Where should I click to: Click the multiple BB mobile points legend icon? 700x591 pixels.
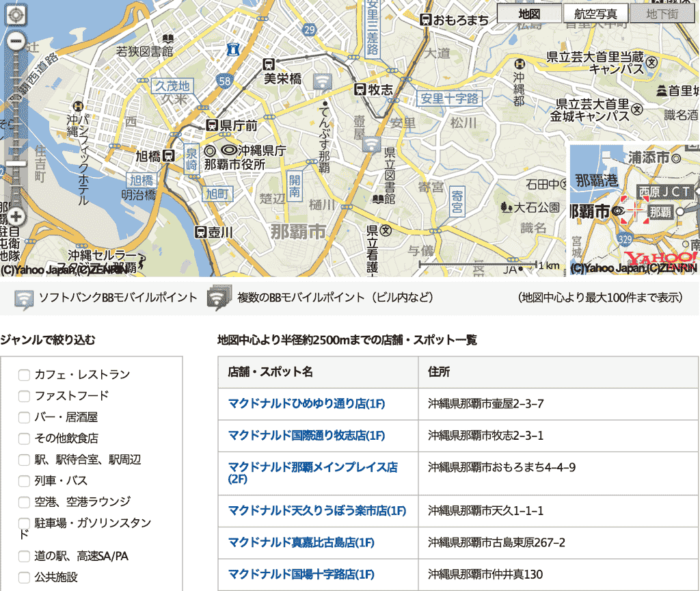point(219,298)
